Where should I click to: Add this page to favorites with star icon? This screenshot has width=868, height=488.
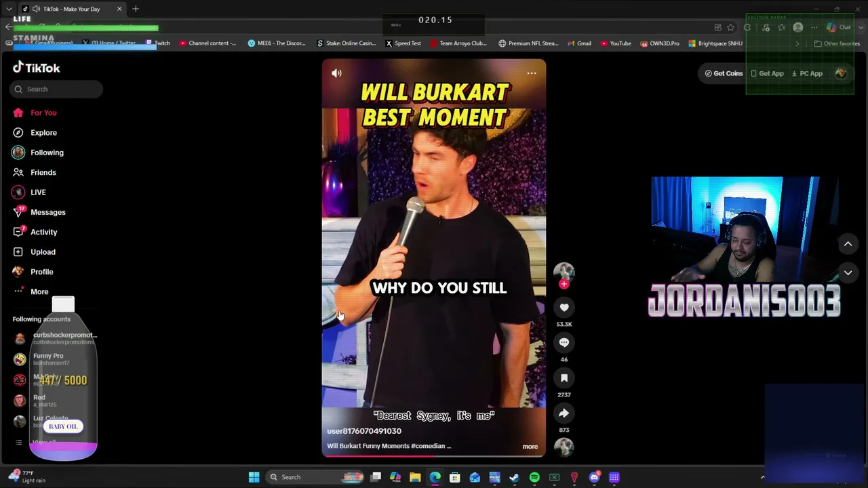tap(730, 27)
